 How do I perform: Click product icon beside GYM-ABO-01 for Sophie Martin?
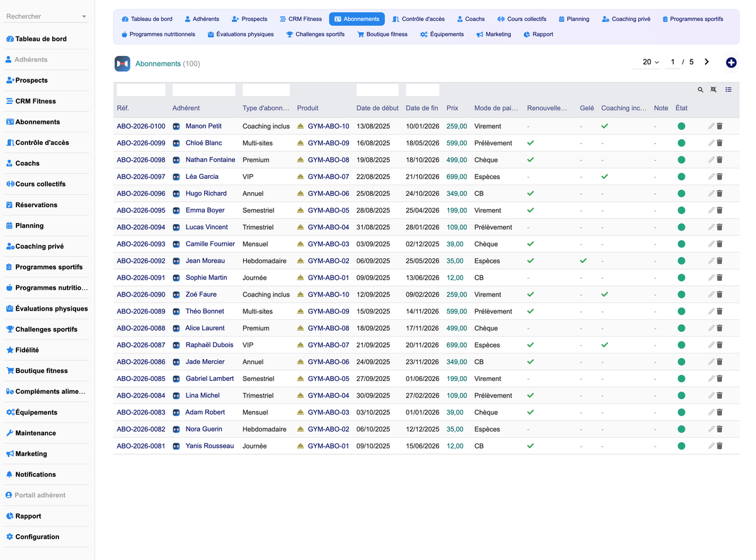point(301,278)
